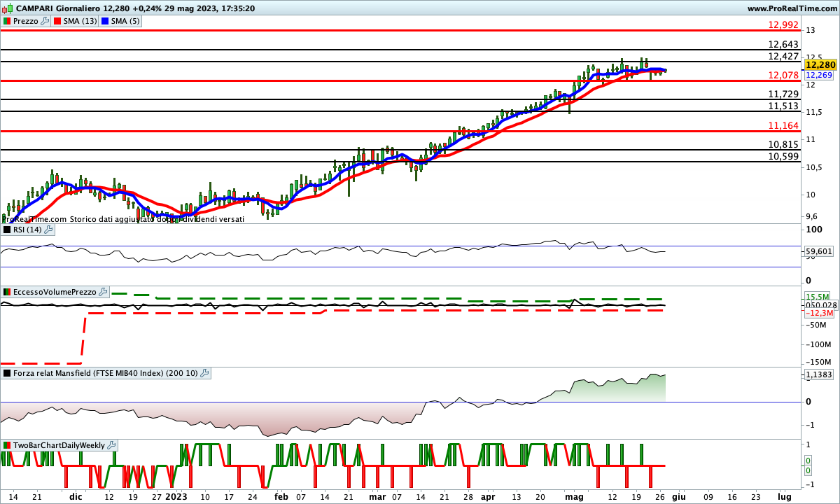Select the EccessoVolumePrezzo indicator label
Screen dimensions: 840x504
pos(55,291)
